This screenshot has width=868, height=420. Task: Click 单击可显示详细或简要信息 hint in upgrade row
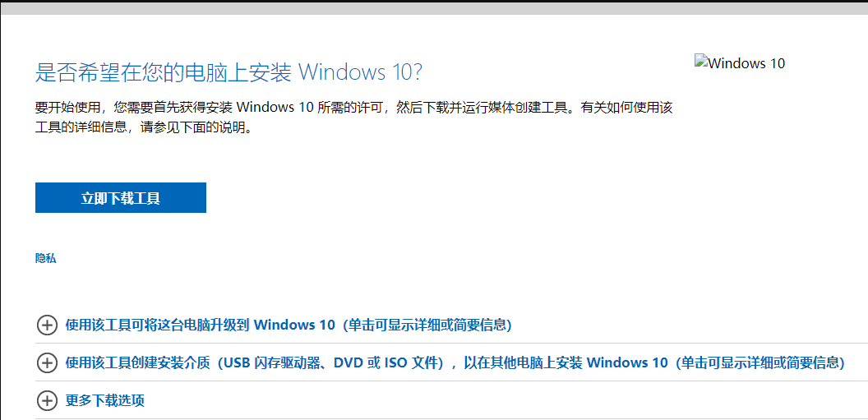427,325
